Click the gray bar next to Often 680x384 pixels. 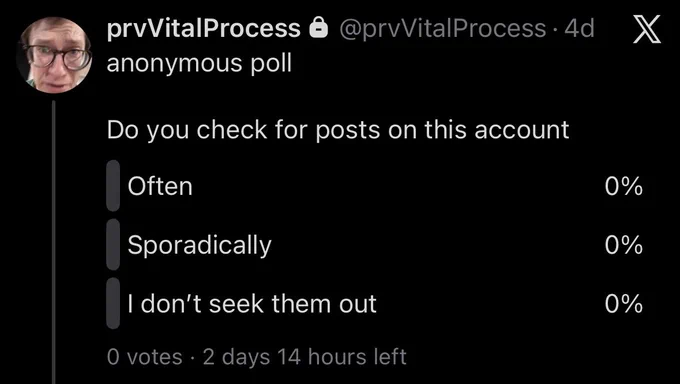pyautogui.click(x=113, y=186)
